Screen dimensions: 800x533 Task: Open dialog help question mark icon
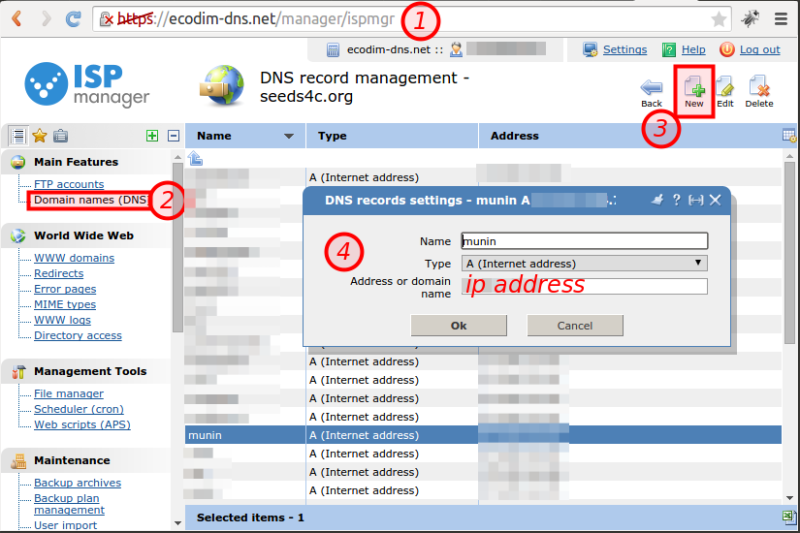[676, 200]
